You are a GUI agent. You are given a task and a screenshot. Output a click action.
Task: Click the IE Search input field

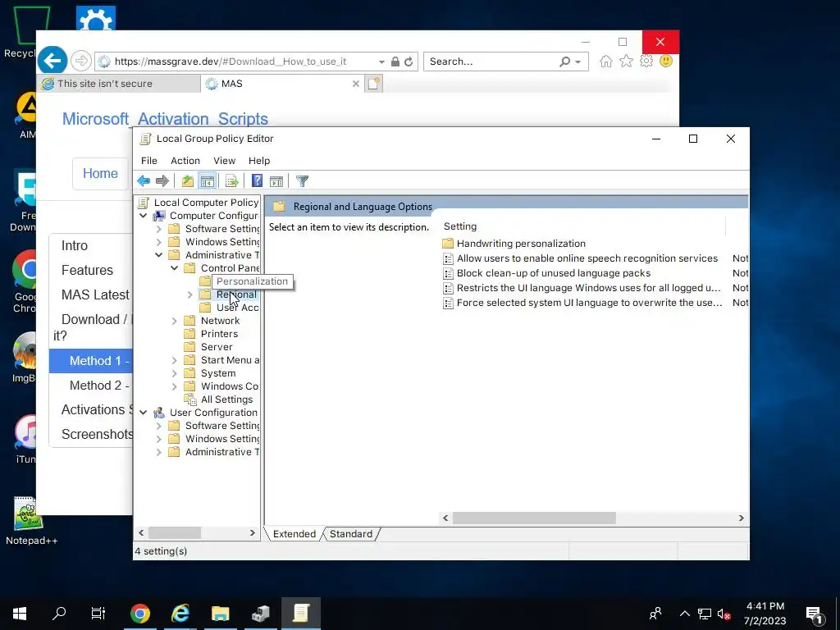click(x=493, y=62)
